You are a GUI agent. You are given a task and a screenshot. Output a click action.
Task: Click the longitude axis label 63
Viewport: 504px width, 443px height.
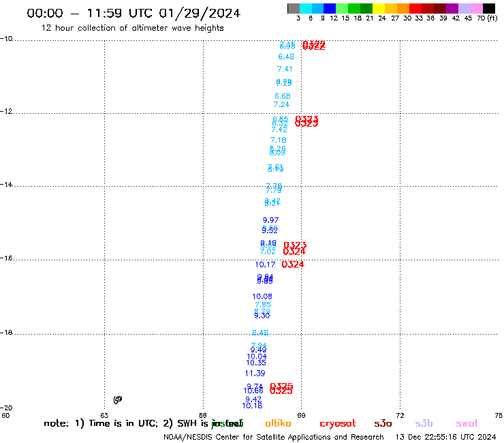click(x=104, y=415)
